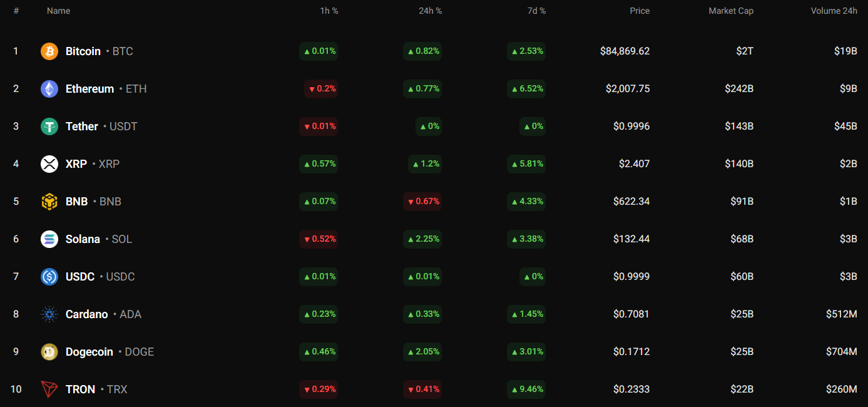Click the XRP logo icon
The width and height of the screenshot is (868, 407).
49,164
